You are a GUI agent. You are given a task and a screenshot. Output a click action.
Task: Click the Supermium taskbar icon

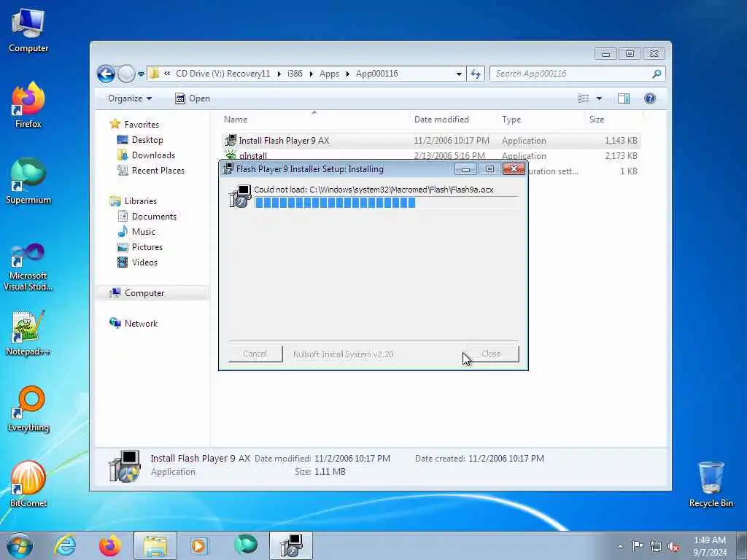246,545
